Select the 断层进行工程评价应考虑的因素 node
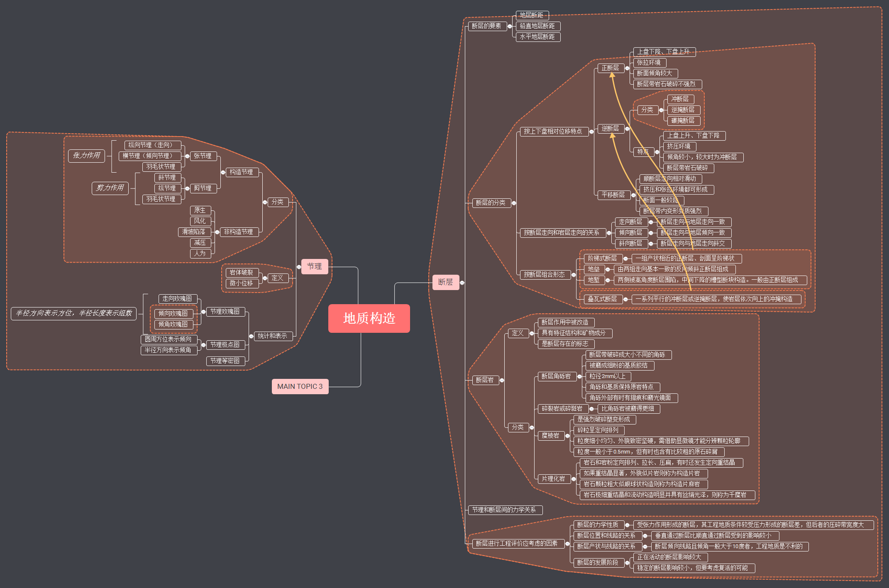 517,544
